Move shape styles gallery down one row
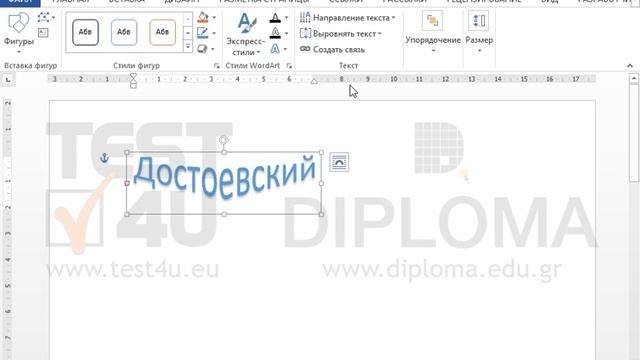 [x=188, y=33]
